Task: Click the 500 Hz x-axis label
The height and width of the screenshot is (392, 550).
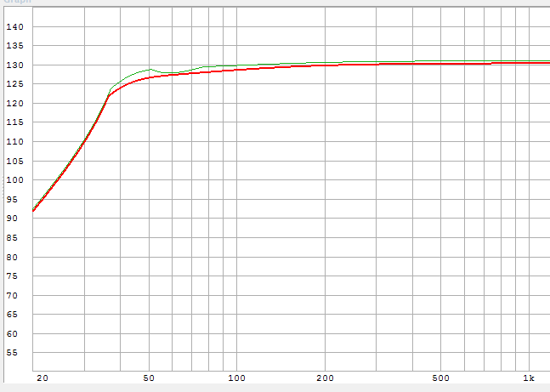Action: (440, 378)
